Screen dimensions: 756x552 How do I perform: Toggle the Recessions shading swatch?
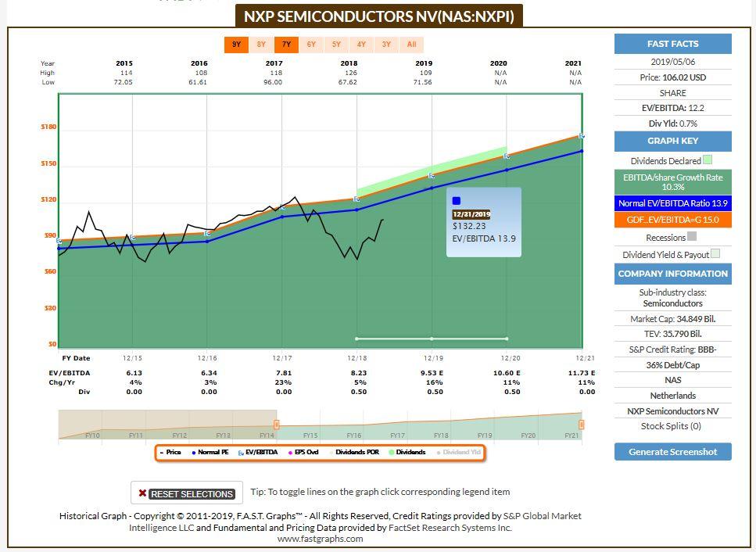click(692, 237)
